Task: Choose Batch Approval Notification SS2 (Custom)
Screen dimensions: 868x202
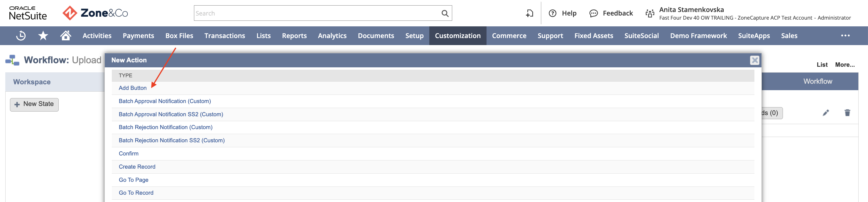Action: 171,114
